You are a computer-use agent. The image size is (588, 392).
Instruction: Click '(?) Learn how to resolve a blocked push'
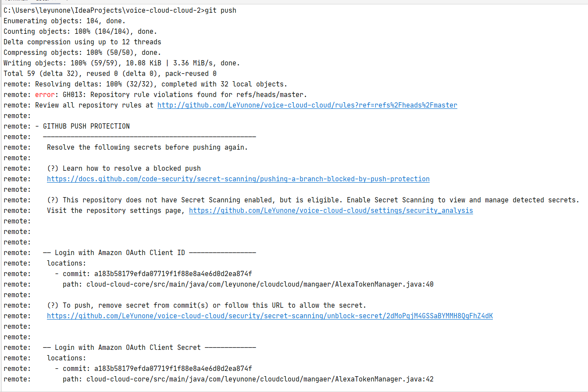coord(124,169)
